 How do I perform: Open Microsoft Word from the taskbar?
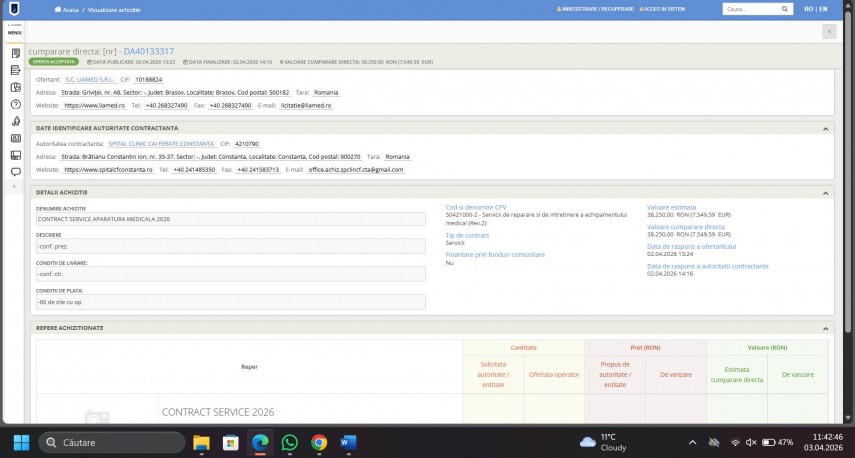349,442
